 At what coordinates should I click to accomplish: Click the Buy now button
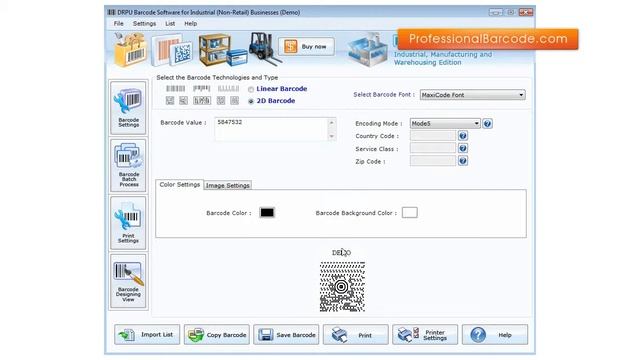coord(307,47)
